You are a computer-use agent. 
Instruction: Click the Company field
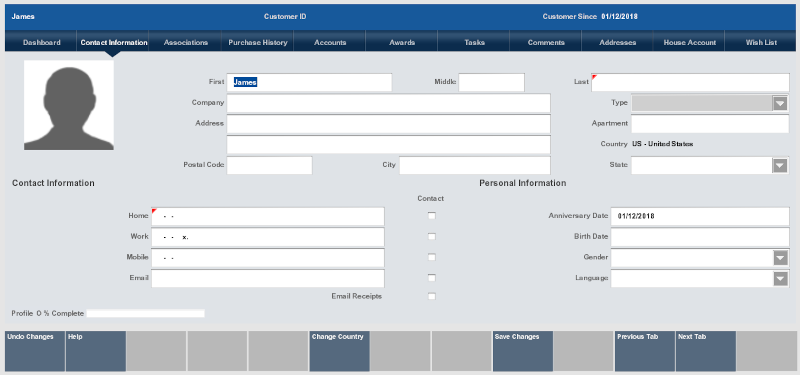pyautogui.click(x=389, y=103)
